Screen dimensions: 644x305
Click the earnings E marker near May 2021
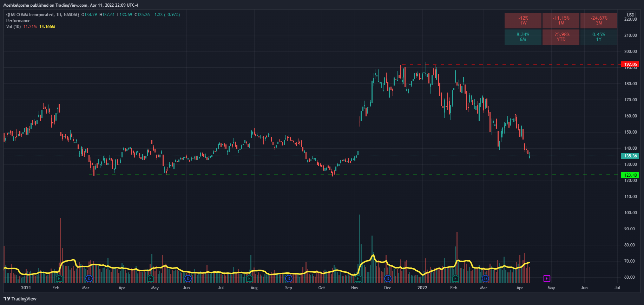[150, 279]
